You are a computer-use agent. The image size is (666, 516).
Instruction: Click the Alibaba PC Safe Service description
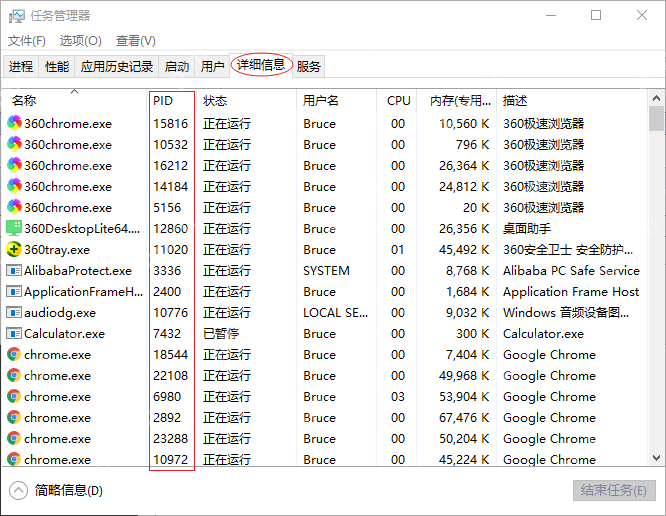click(571, 271)
